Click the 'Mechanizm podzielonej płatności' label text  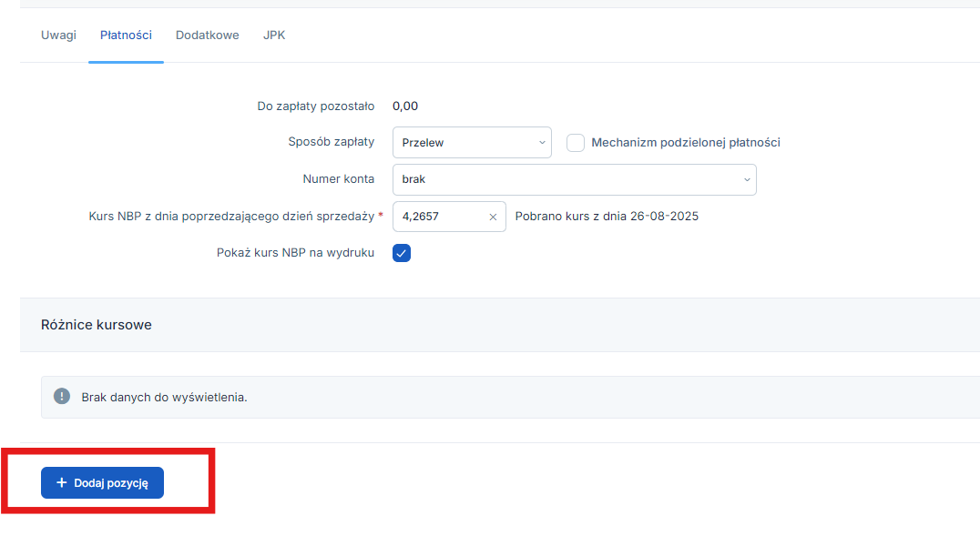(686, 143)
